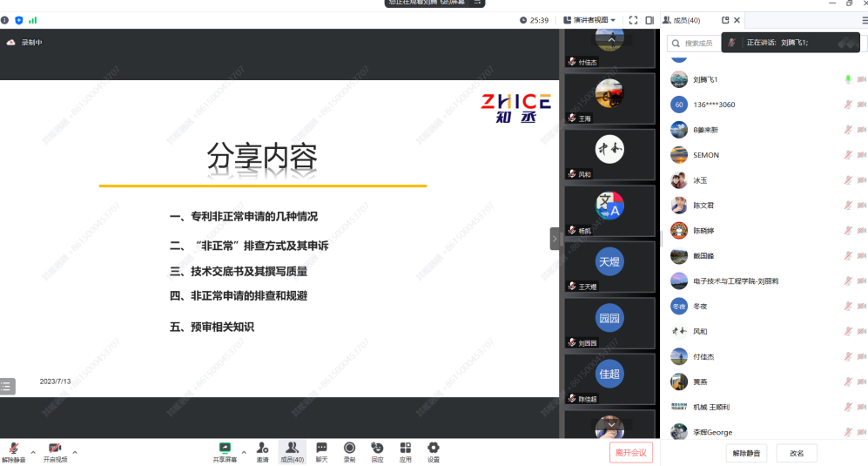Toggle the side panel layout icon

(x=649, y=20)
